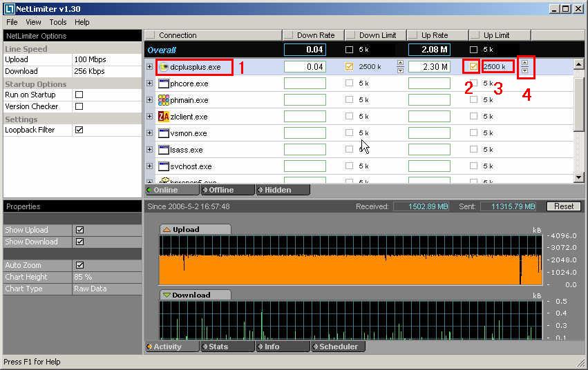Click the connection list scroll up arrow

click(578, 64)
